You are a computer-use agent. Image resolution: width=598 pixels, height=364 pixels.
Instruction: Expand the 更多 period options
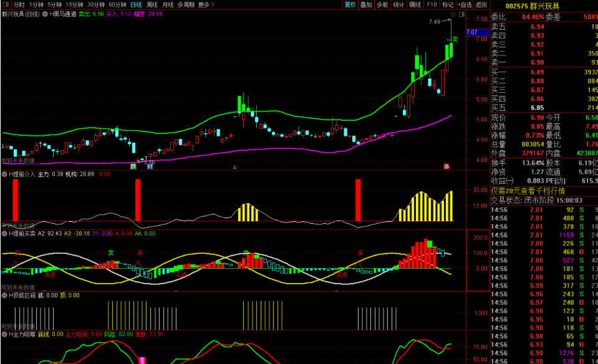click(206, 4)
